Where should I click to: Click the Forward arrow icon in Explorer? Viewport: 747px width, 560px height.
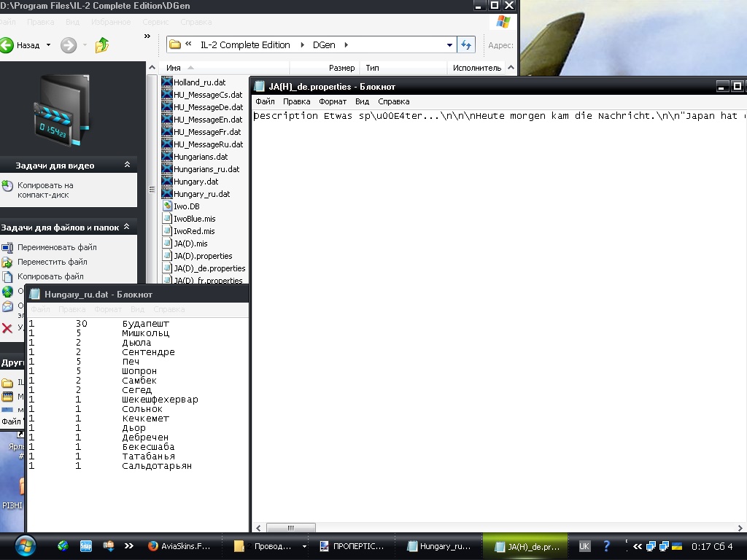69,45
